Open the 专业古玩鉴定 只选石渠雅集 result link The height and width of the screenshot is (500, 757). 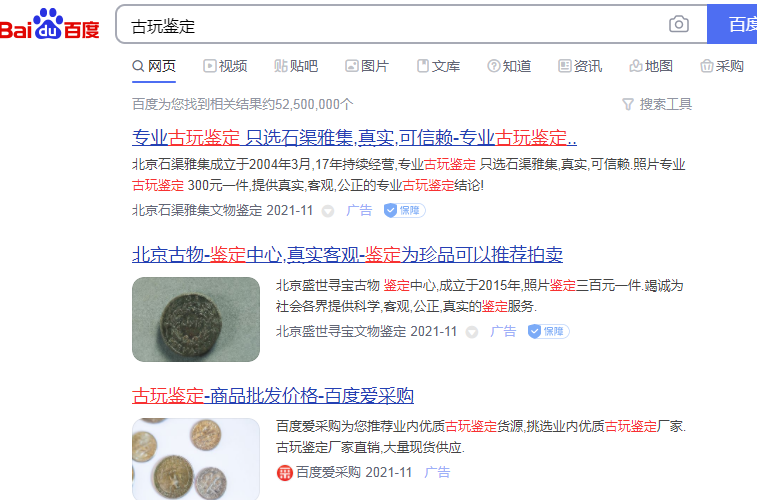354,138
